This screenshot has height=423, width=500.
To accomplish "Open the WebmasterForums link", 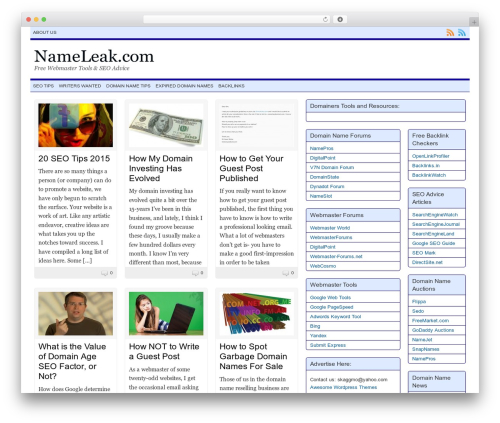I will 331,237.
